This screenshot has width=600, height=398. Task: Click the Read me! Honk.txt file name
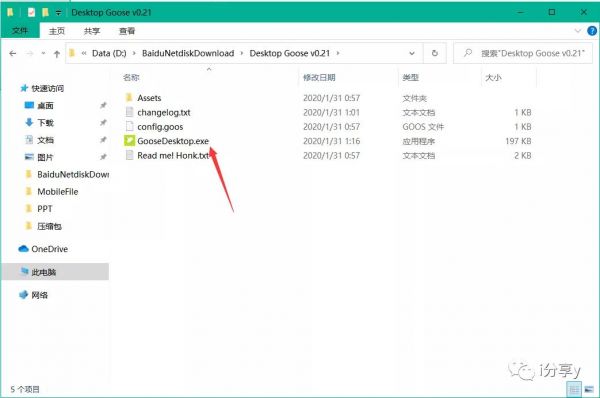click(x=173, y=155)
